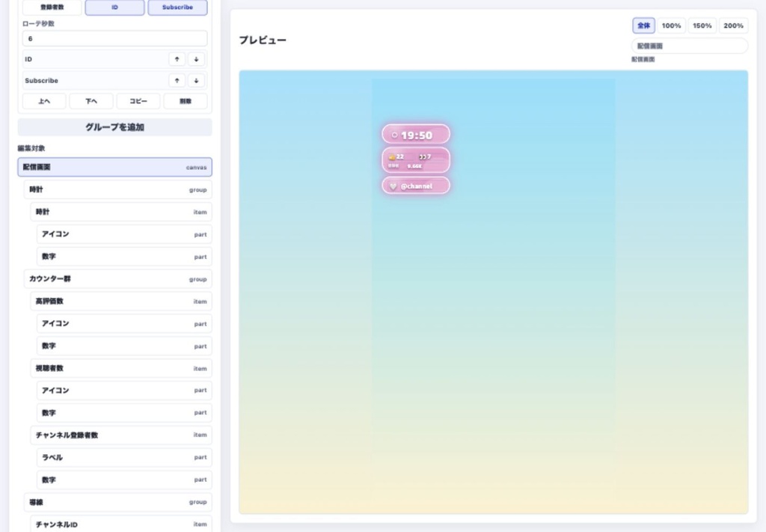Move the ID row down with its arrow

(197, 59)
